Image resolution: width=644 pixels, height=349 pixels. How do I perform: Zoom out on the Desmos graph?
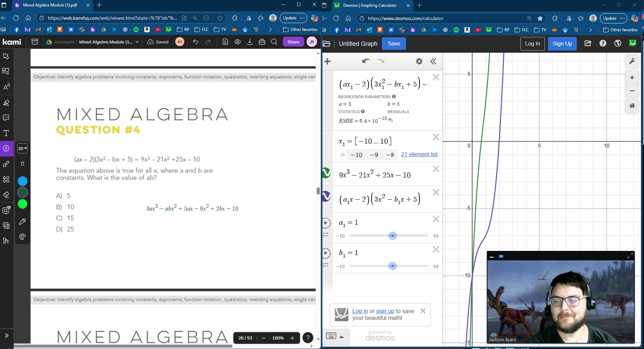pyautogui.click(x=632, y=91)
